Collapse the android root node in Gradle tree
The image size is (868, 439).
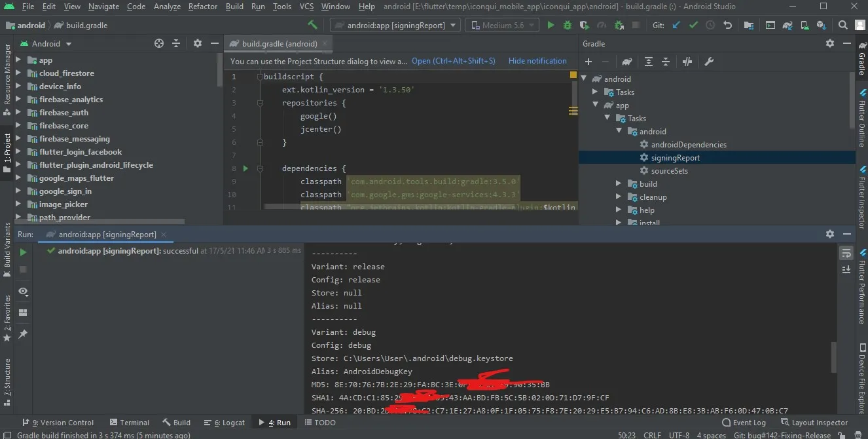[x=585, y=79]
